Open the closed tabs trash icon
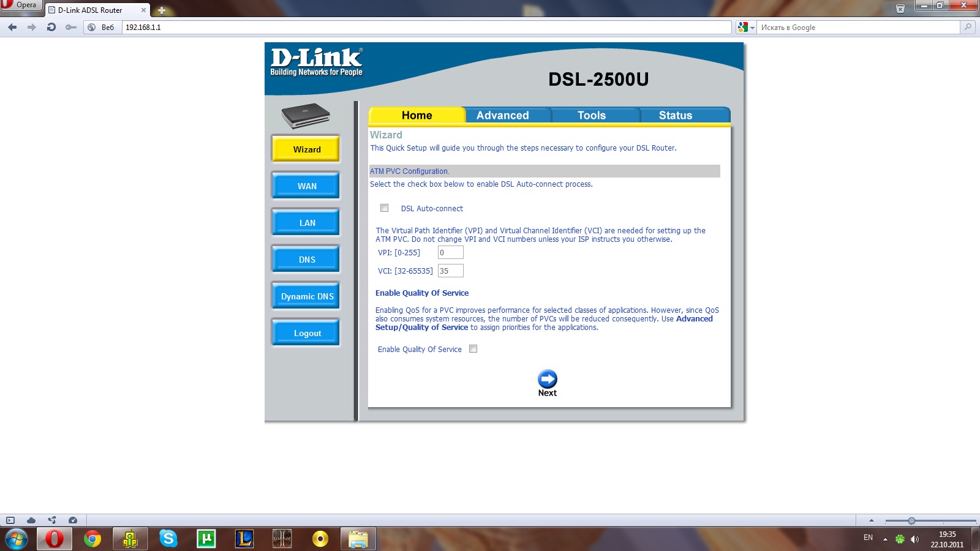Image resolution: width=980 pixels, height=551 pixels. 900,9
